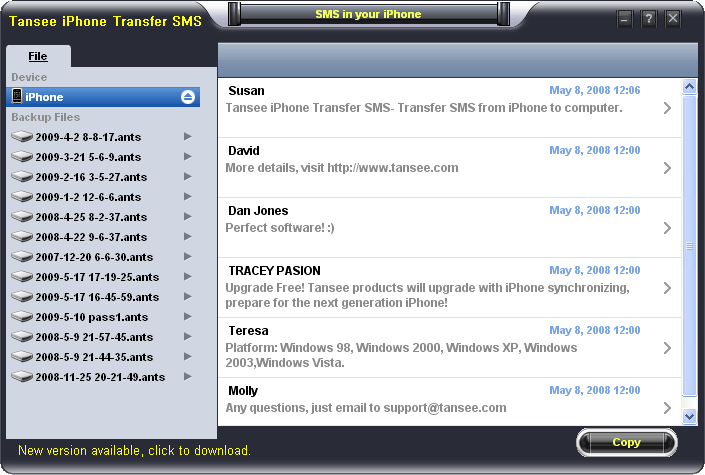Screen dimensions: 705x475
Task: Click drive icon for 2009-3-21 5-6-9.ants
Action: click(22, 157)
